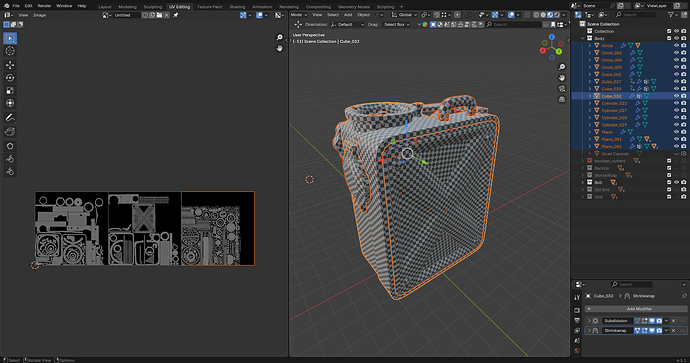Expand Plane_002 in outliner

[x=590, y=146]
